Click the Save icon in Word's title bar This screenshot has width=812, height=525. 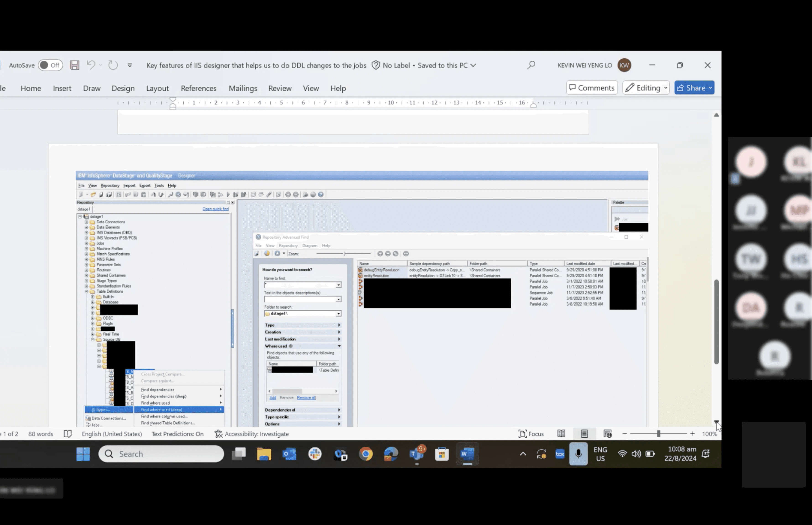tap(75, 65)
